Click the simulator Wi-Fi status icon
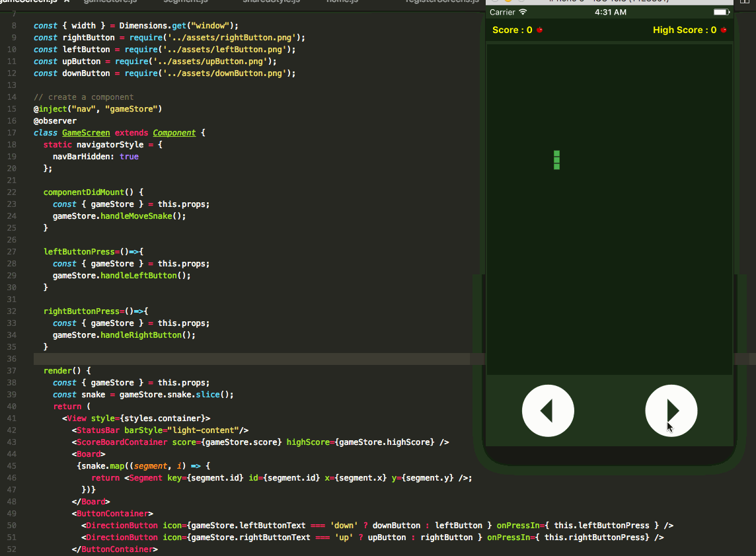 click(x=523, y=12)
